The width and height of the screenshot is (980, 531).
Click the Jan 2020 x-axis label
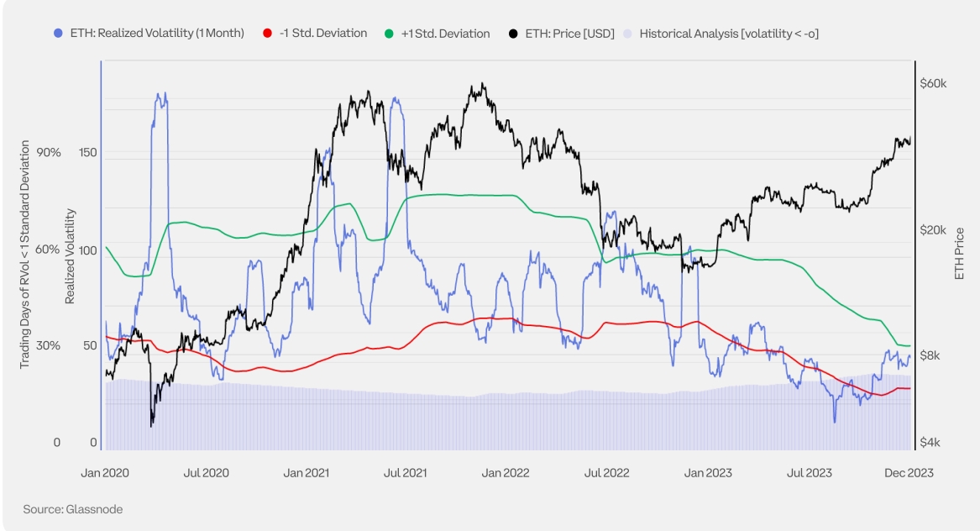[105, 473]
